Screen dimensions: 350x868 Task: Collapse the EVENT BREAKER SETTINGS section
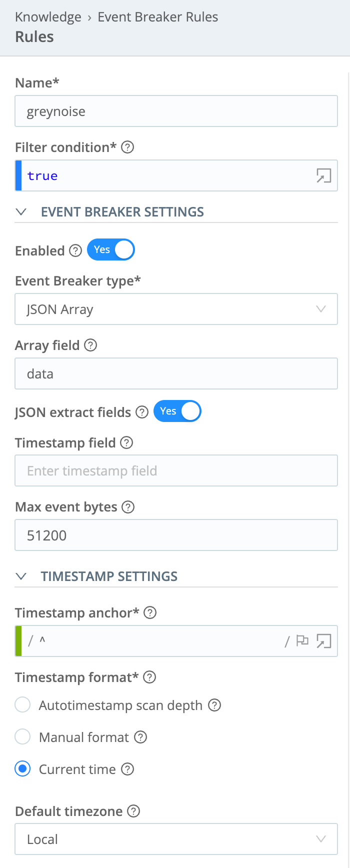(21, 211)
